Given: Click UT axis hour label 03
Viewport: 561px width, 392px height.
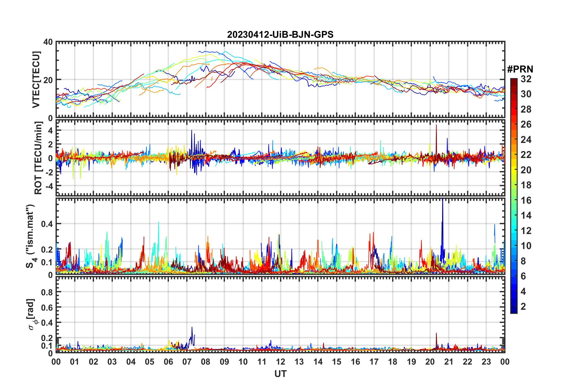Looking at the screenshot, I should click(112, 362).
